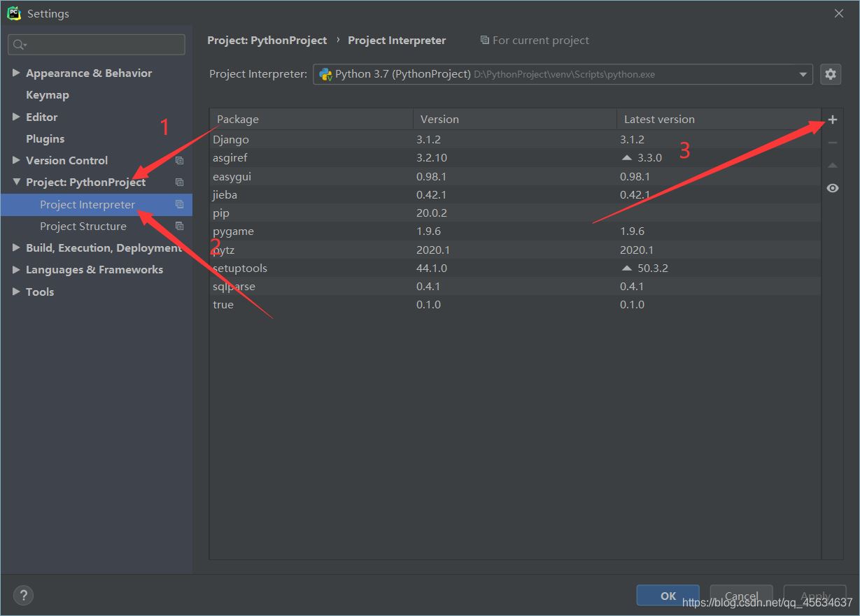Click the PyCharm logo icon in the title bar
The height and width of the screenshot is (616, 860).
pyautogui.click(x=14, y=13)
